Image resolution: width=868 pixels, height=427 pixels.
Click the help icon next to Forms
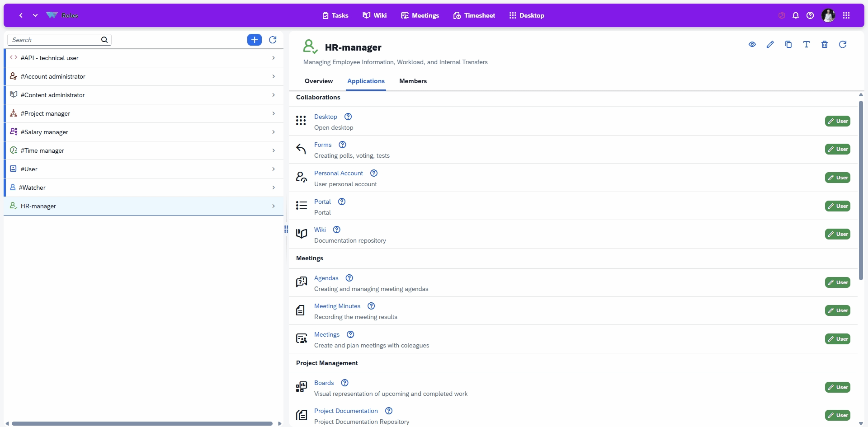pos(343,145)
